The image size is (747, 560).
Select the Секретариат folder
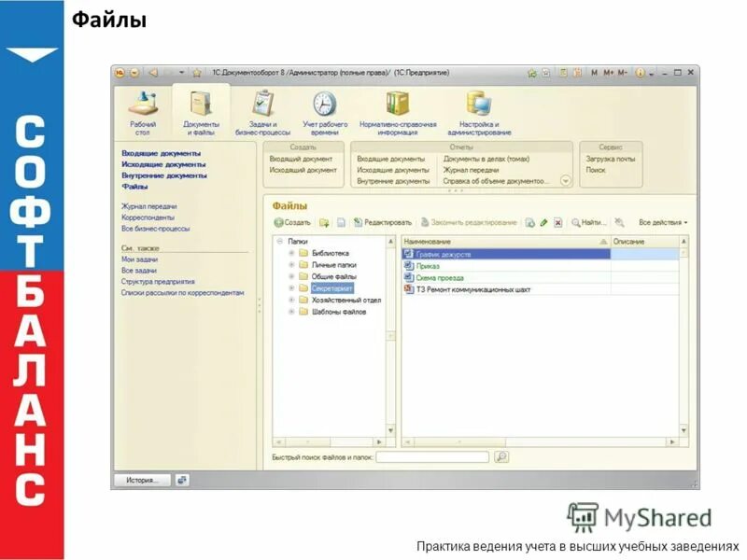pos(332,288)
